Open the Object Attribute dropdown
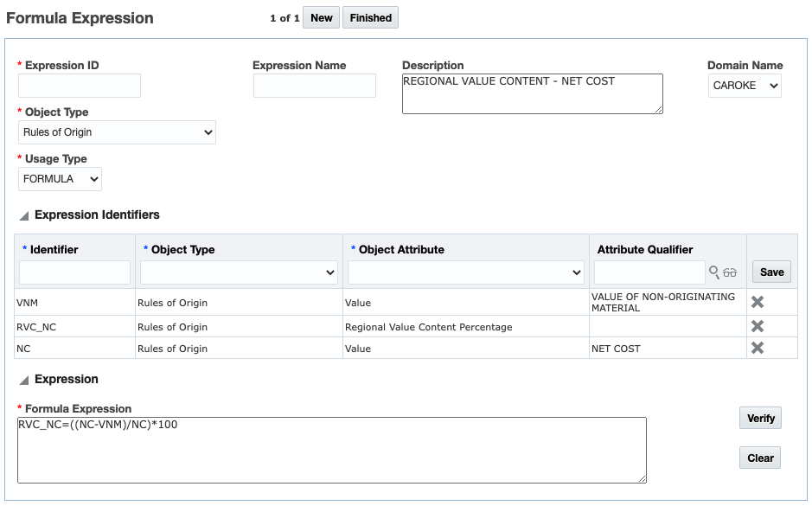Screen dimensions: 812x506 coord(465,272)
